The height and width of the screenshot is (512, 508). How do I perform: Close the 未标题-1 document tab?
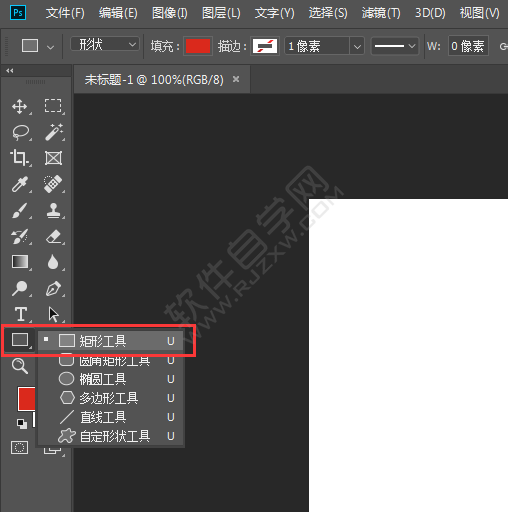236,79
